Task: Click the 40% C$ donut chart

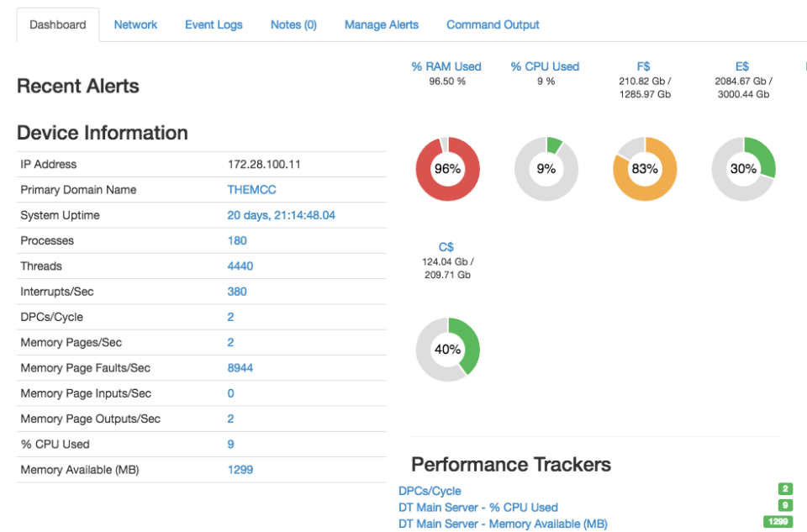Action: pyautogui.click(x=447, y=350)
